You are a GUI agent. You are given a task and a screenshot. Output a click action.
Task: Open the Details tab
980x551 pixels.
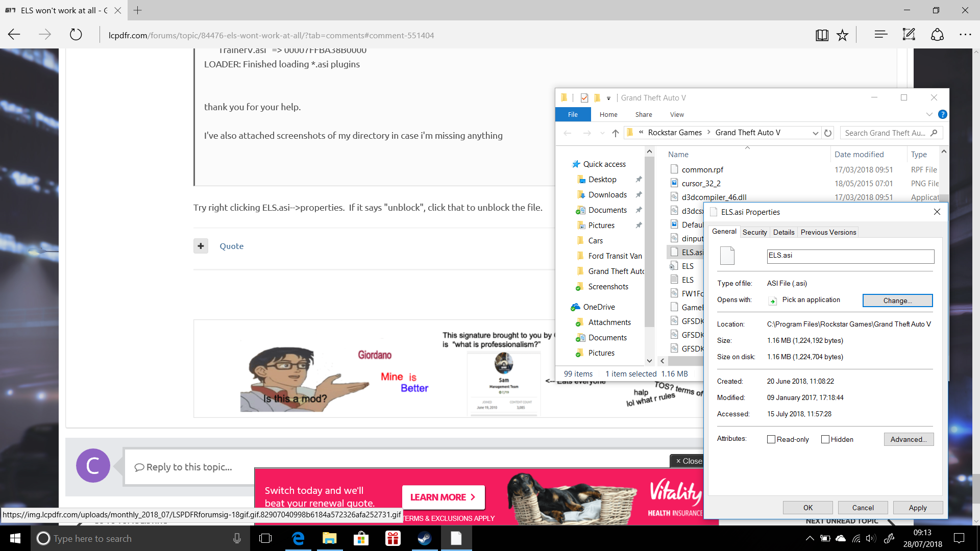click(x=783, y=232)
